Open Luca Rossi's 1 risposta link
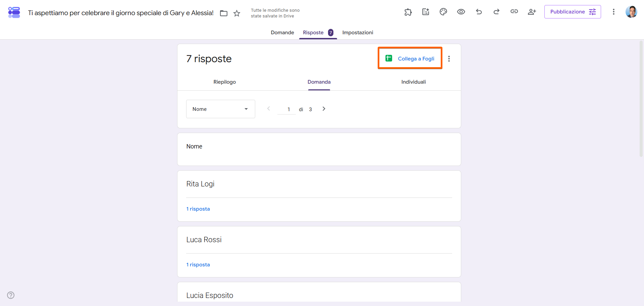Screen dimensions: 644x306 (198, 265)
